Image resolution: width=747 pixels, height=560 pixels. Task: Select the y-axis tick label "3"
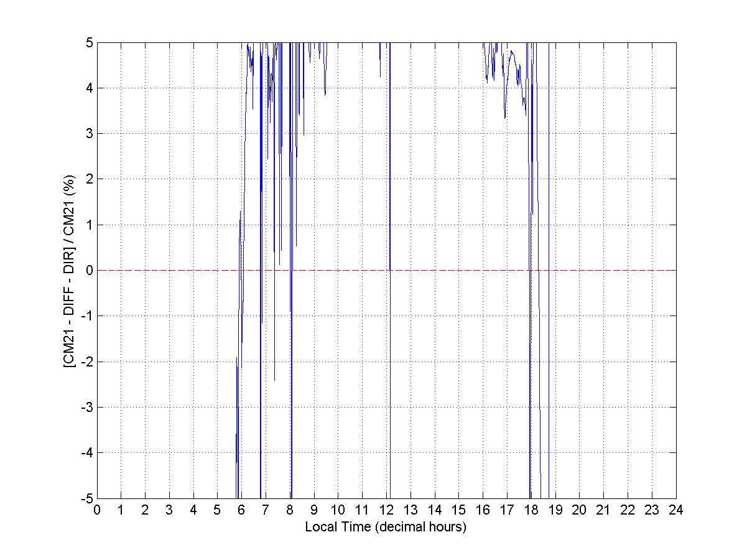tap(90, 133)
